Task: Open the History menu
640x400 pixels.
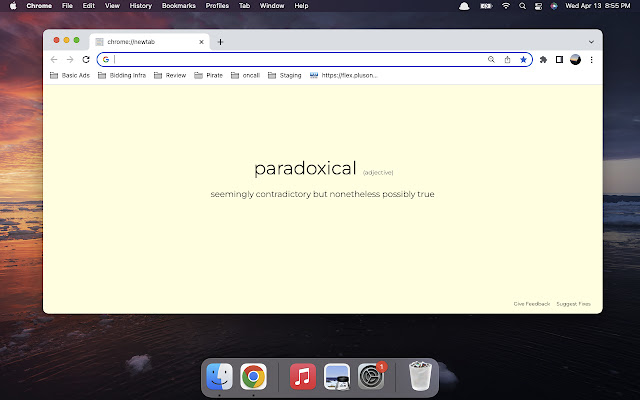Action: click(140, 6)
